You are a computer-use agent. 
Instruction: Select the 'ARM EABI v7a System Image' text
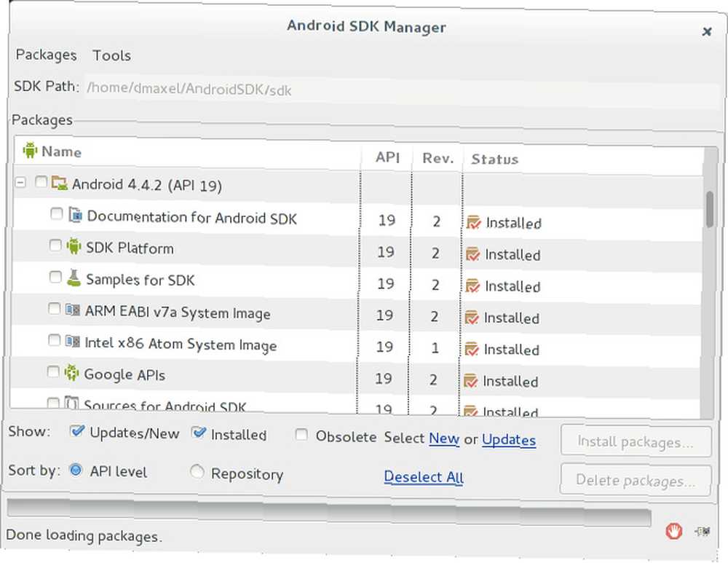pos(178,312)
